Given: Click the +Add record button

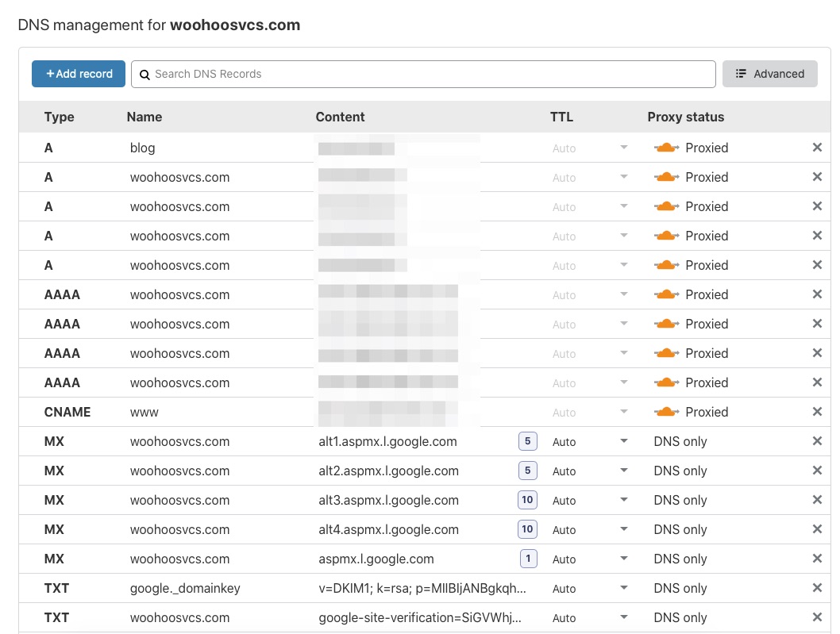Looking at the screenshot, I should 78,73.
